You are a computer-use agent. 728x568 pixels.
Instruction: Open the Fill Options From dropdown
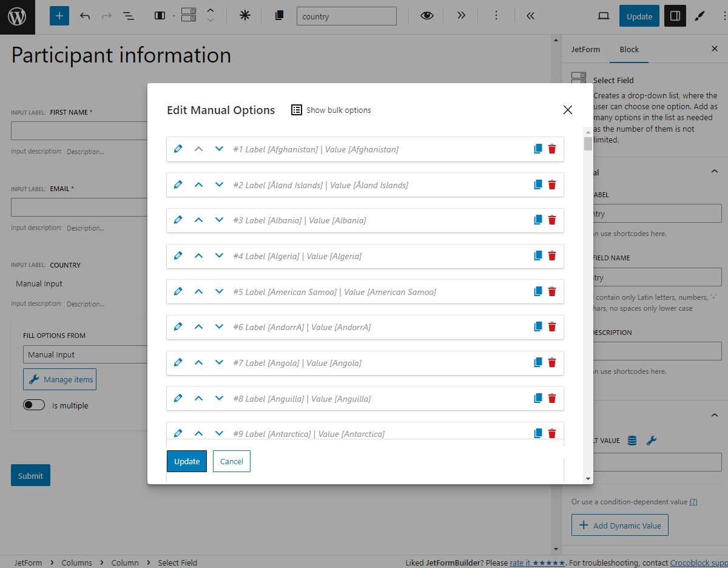[x=85, y=355]
